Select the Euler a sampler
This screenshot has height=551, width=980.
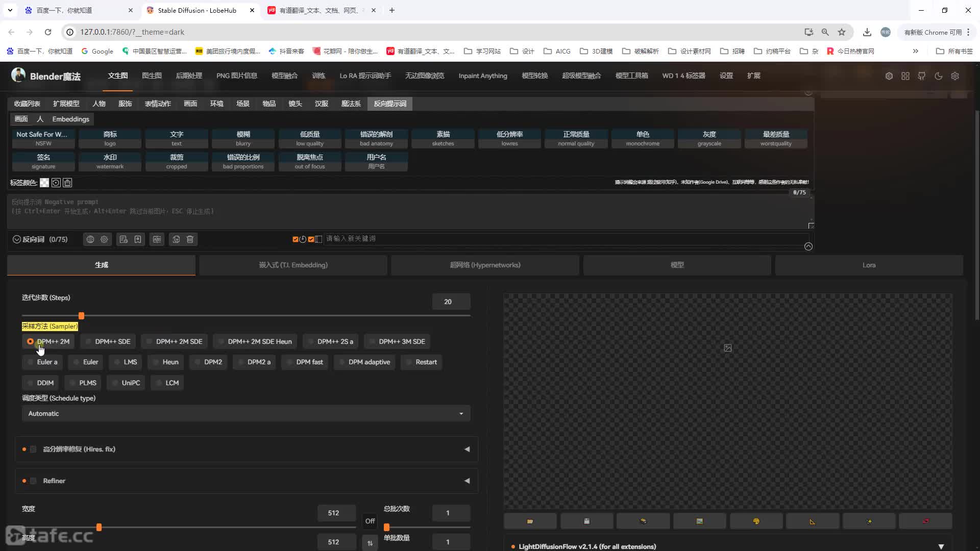pyautogui.click(x=42, y=362)
